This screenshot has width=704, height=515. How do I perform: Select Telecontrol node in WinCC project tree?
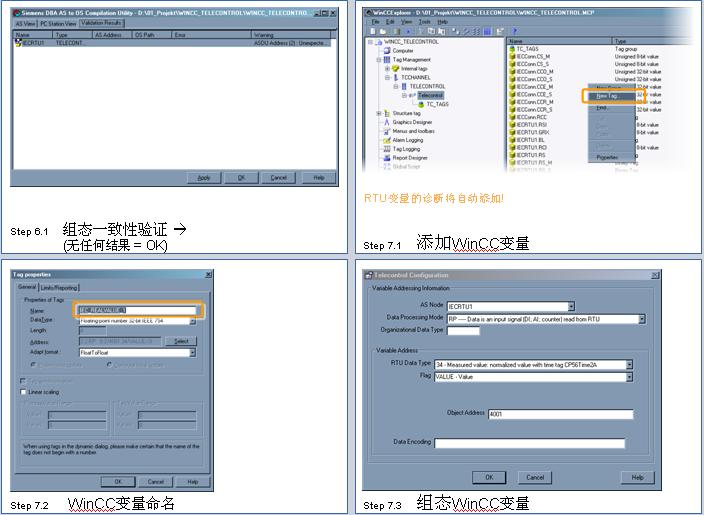[430, 95]
